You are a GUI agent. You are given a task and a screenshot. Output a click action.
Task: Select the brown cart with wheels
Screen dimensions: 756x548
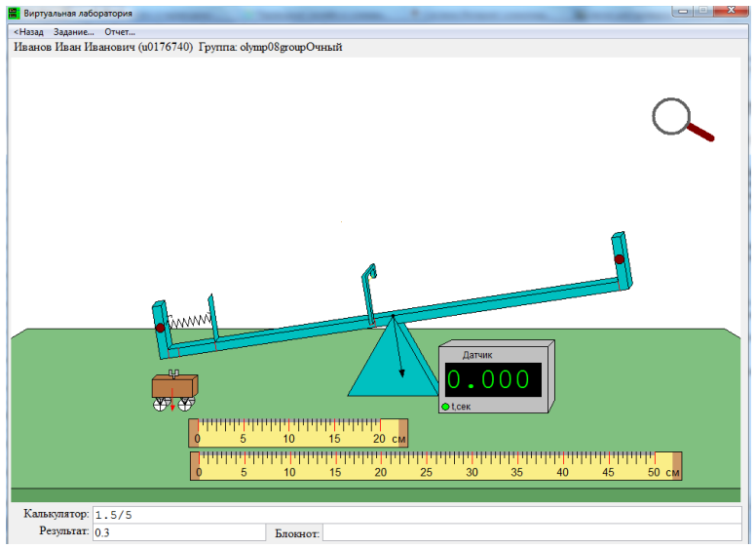175,391
